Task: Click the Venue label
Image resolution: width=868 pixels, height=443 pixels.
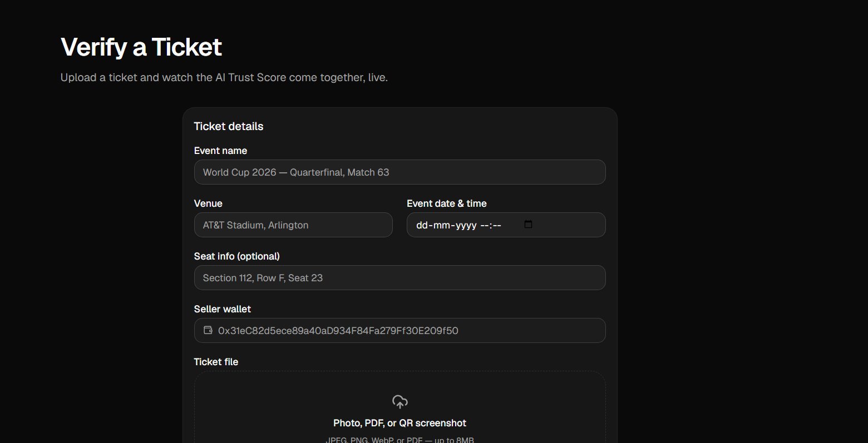Action: 208,203
